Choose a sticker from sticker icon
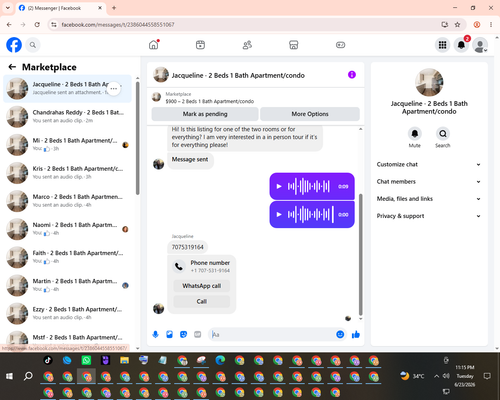 pos(183,334)
